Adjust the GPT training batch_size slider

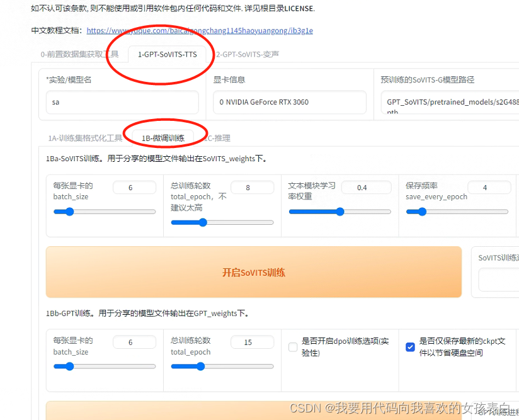click(x=105, y=366)
